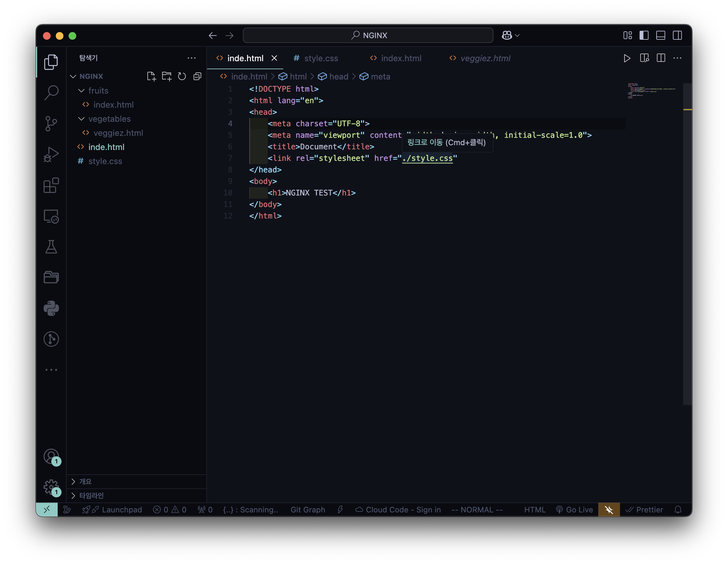Screen dimensions: 728x564
Task: Toggle the bottom panel visibility
Action: tap(660, 35)
